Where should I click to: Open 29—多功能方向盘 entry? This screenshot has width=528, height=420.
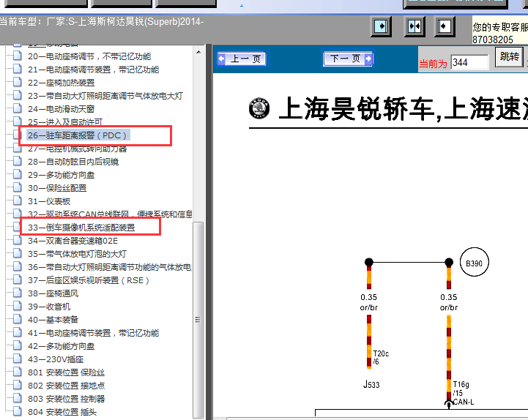[x=61, y=175]
